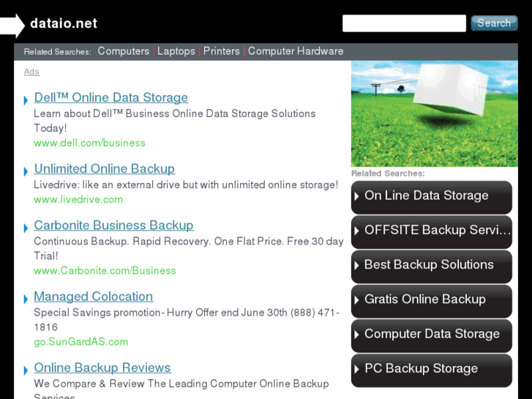The height and width of the screenshot is (399, 532).
Task: Select On Line Data Storage related search
Action: click(432, 197)
